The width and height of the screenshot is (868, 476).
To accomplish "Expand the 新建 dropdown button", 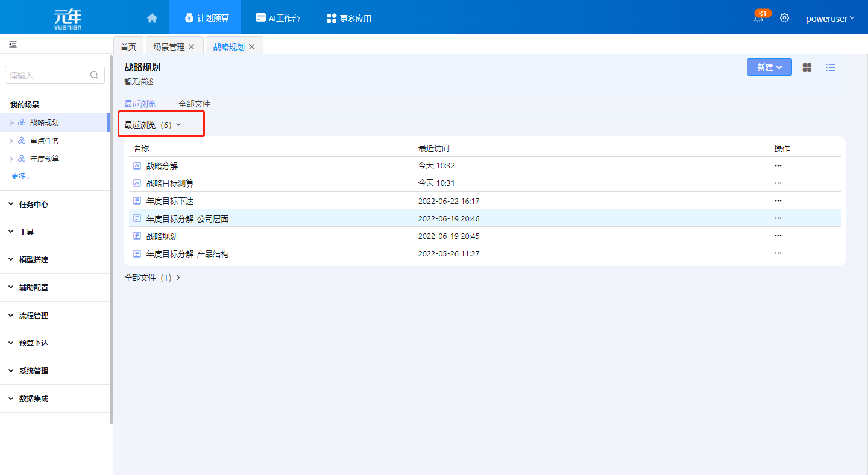I will coord(769,68).
